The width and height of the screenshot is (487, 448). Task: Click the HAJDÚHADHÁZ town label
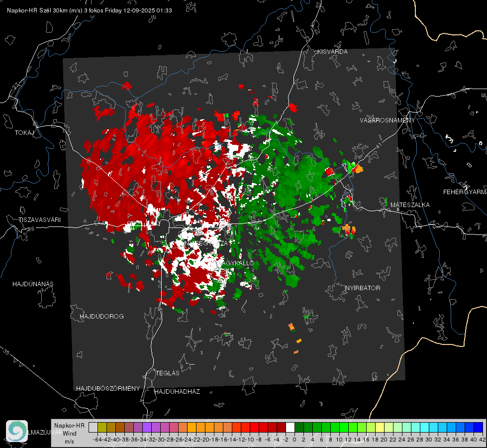(177, 392)
